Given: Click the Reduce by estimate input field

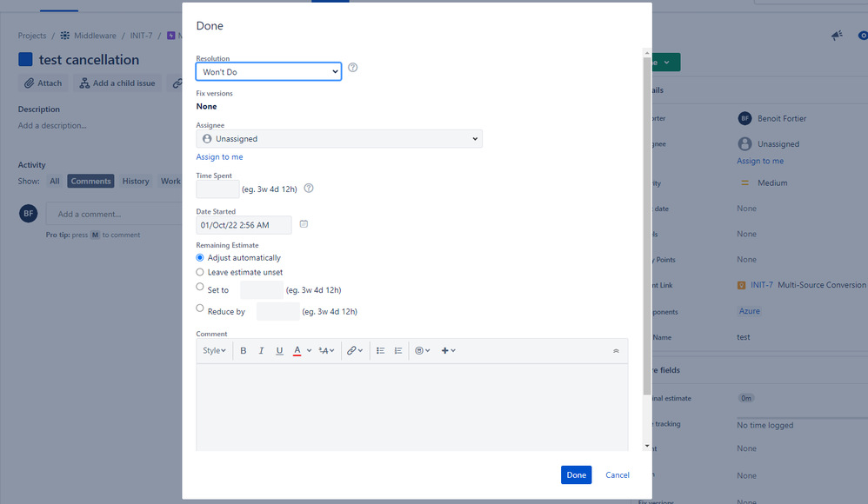Looking at the screenshot, I should click(278, 311).
